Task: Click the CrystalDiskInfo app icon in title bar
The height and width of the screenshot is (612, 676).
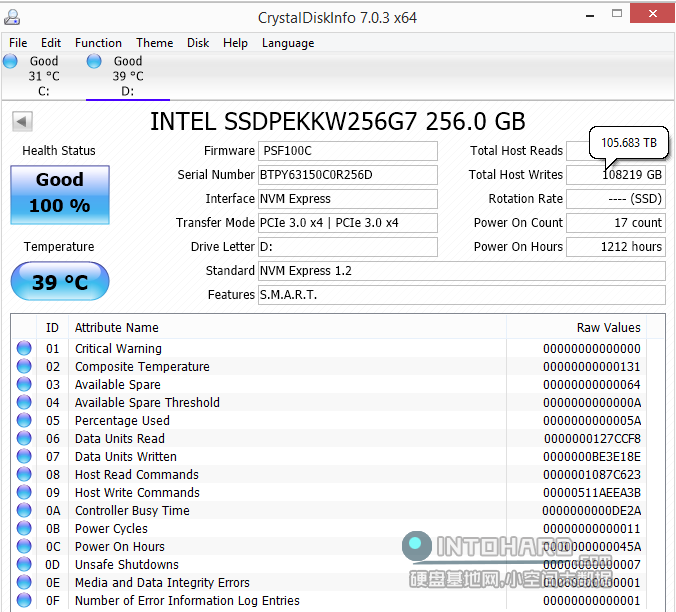Action: [12, 18]
